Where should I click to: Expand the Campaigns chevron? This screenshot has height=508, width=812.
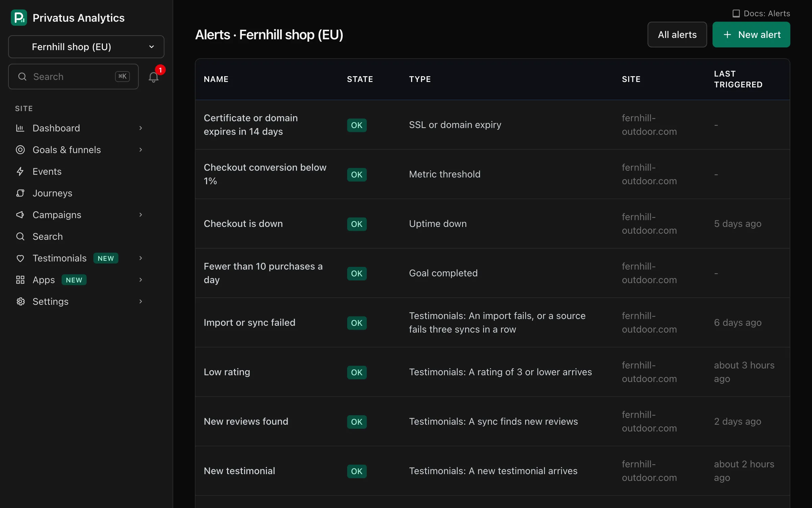[x=141, y=215]
